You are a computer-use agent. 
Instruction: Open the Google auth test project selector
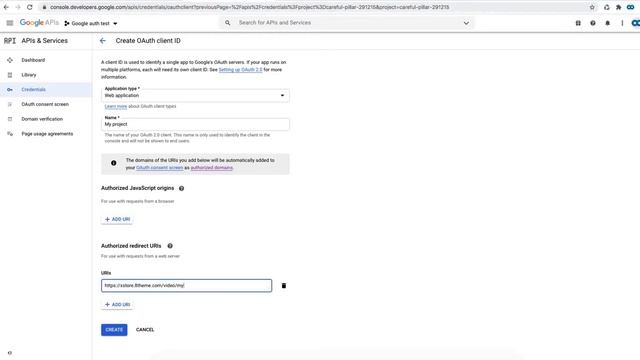(x=91, y=23)
